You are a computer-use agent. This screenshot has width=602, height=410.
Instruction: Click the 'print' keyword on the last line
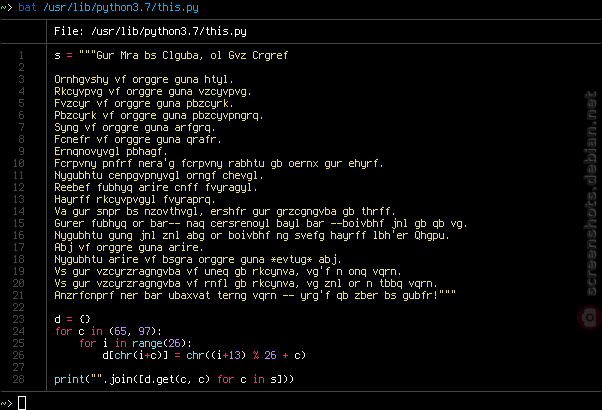pos(69,380)
